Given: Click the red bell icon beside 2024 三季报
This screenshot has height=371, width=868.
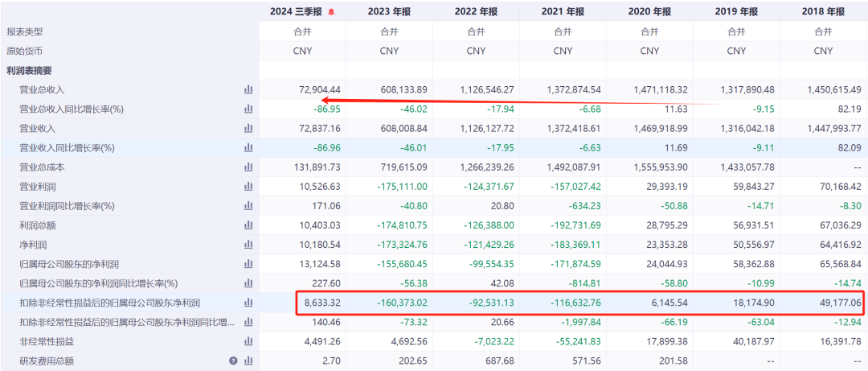Looking at the screenshot, I should click(332, 11).
